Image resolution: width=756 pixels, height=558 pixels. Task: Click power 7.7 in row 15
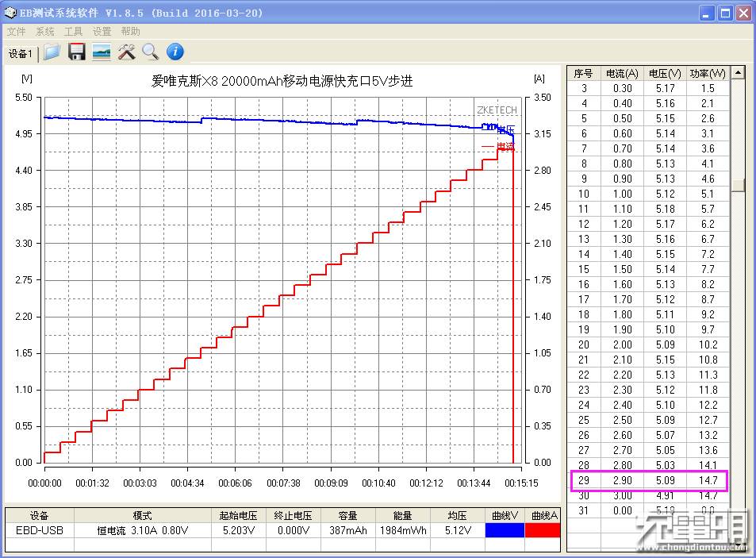[x=708, y=269]
